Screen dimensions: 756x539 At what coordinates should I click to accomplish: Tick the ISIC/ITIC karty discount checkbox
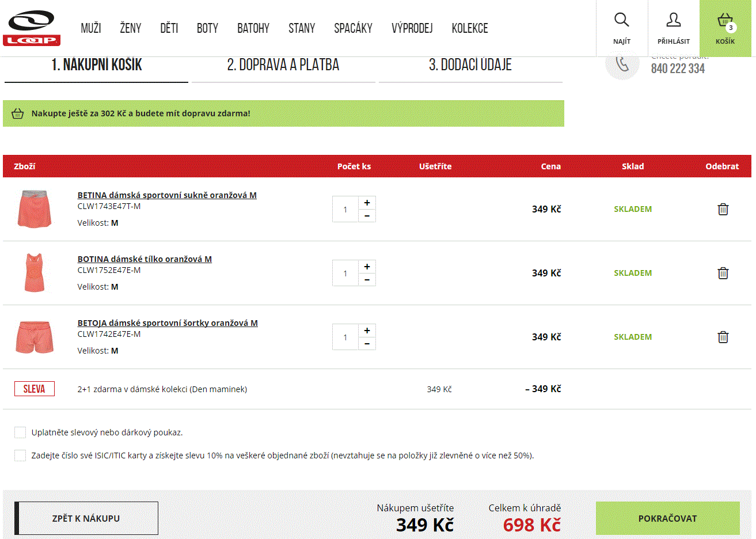tap(20, 456)
